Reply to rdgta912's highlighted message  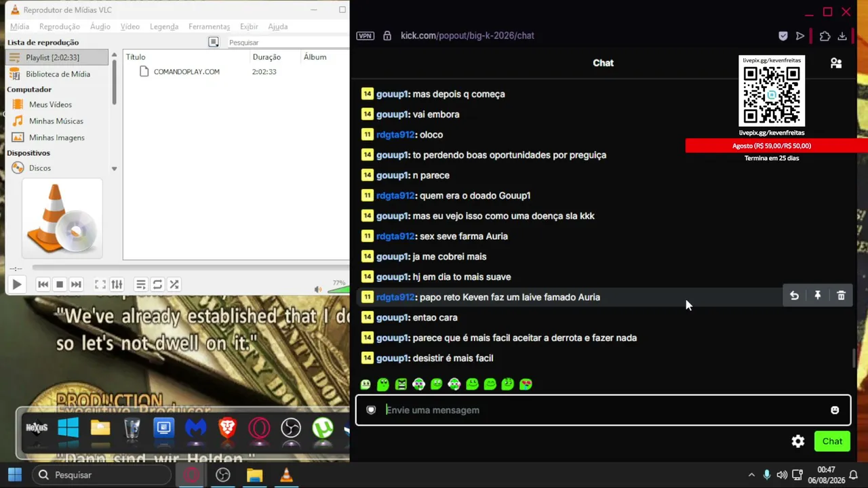pos(794,296)
